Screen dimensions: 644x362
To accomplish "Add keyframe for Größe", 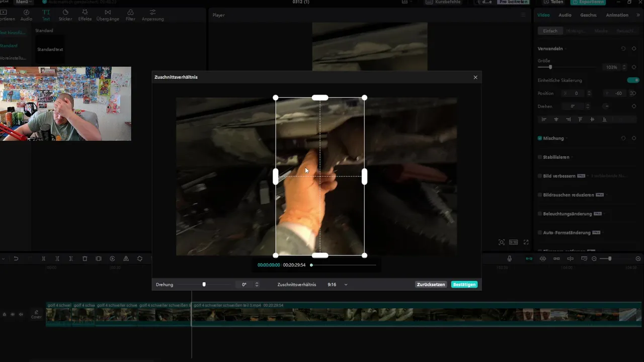I will click(634, 67).
